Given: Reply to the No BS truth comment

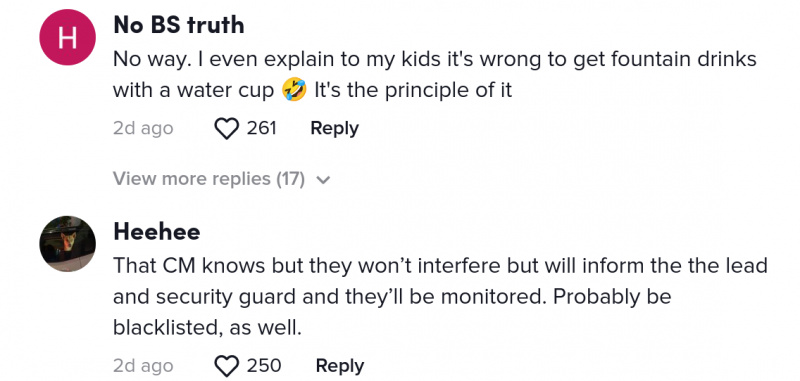Looking at the screenshot, I should [x=334, y=128].
